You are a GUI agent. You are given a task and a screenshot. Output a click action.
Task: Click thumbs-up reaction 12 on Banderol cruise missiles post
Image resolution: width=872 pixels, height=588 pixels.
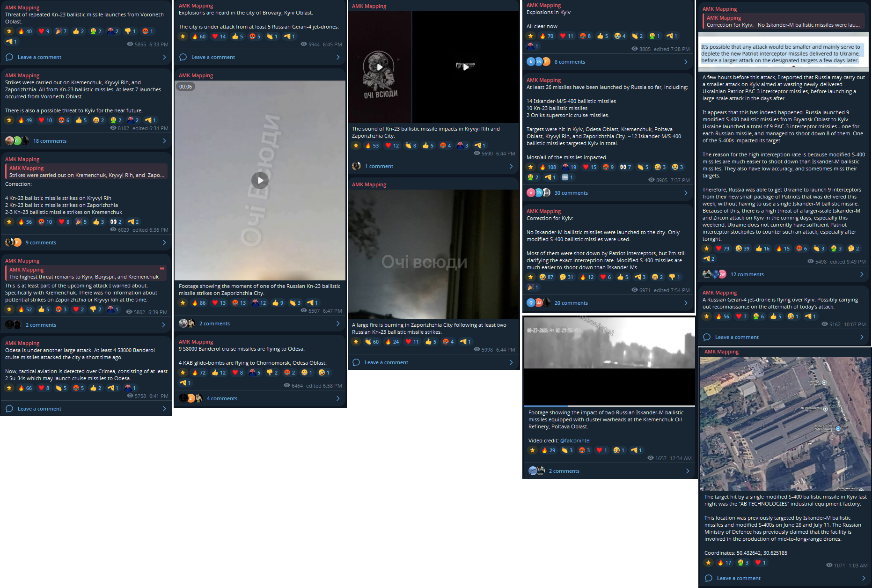click(219, 373)
